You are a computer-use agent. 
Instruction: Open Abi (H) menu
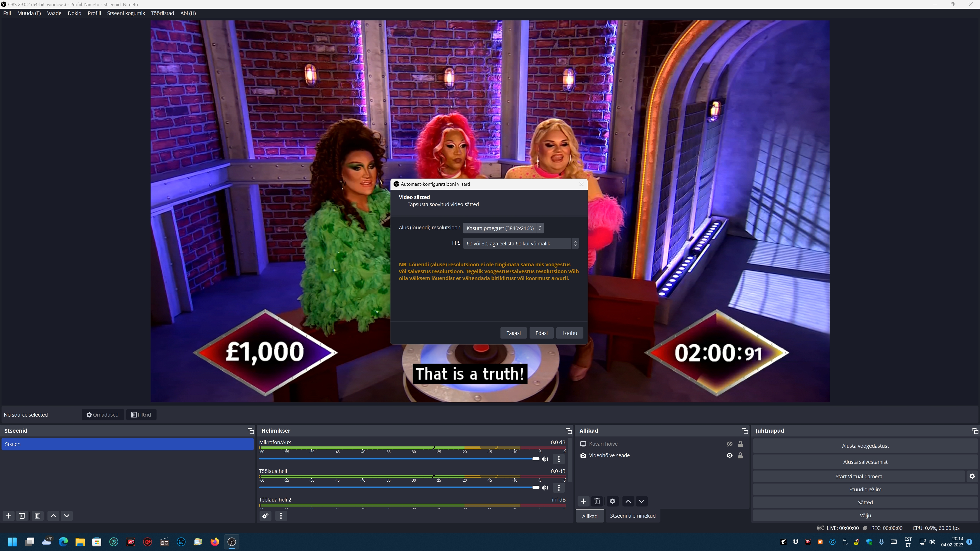point(188,13)
